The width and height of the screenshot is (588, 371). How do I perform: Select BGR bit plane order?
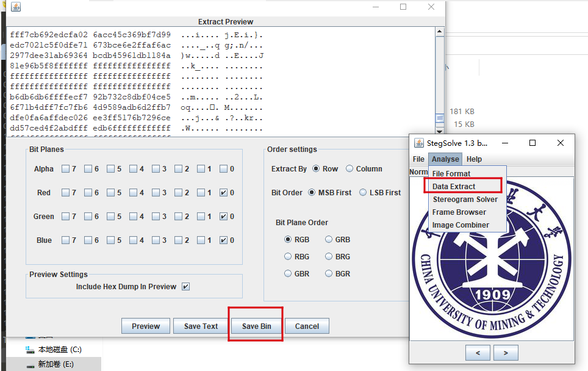[329, 273]
